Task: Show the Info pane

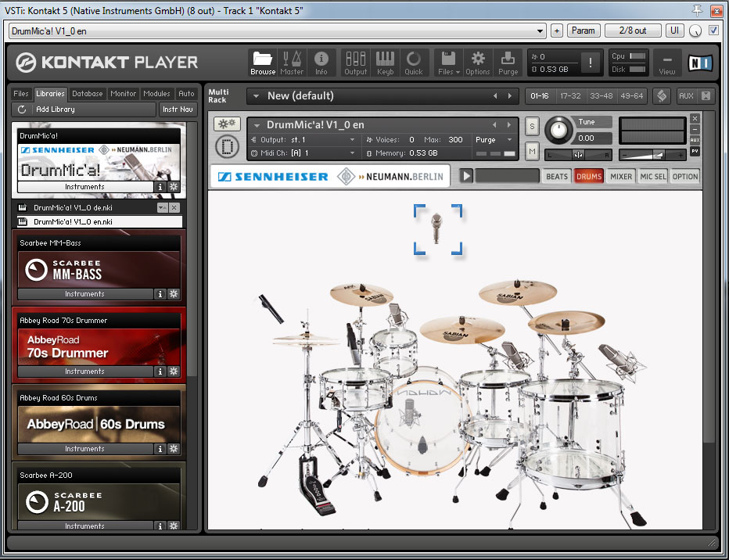Action: pos(321,63)
